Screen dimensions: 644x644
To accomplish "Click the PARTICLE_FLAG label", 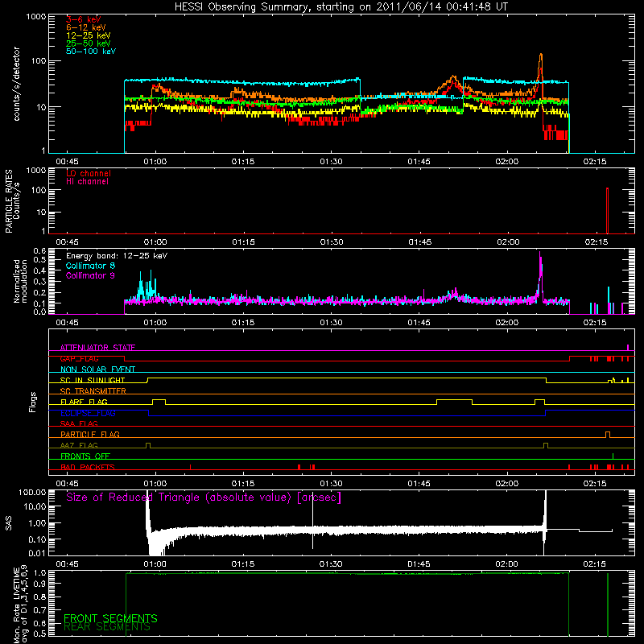I will [x=90, y=434].
